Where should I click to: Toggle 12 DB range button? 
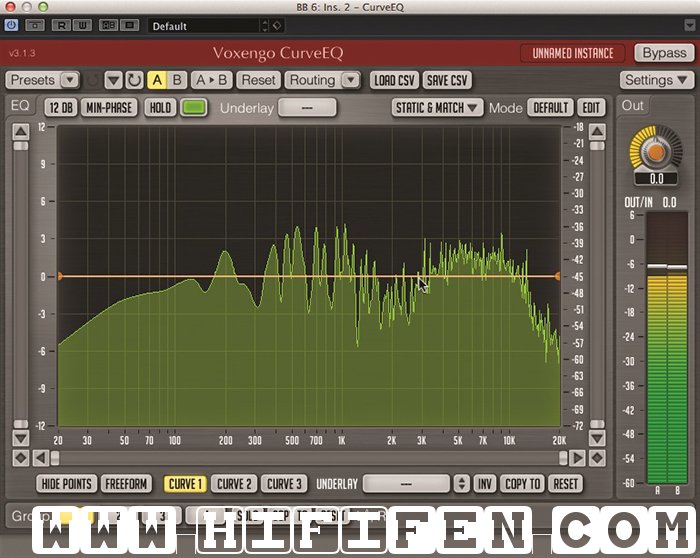(x=61, y=108)
